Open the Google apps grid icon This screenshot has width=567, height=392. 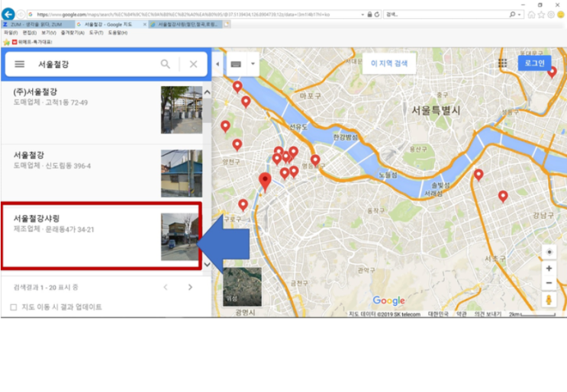502,63
